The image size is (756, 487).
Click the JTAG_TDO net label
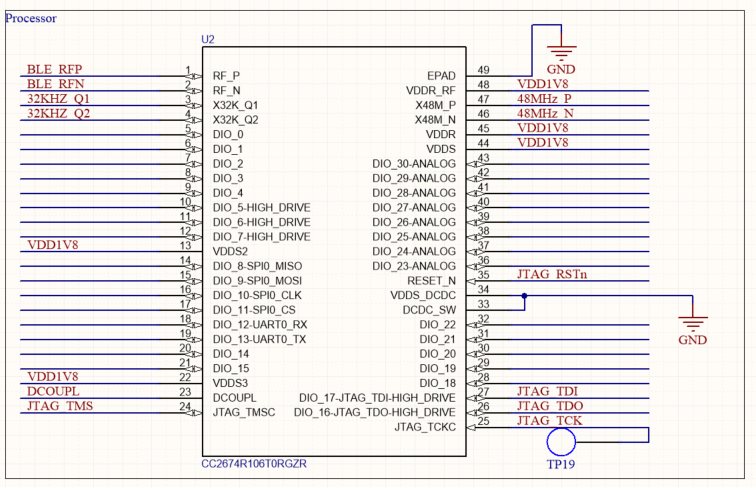550,406
